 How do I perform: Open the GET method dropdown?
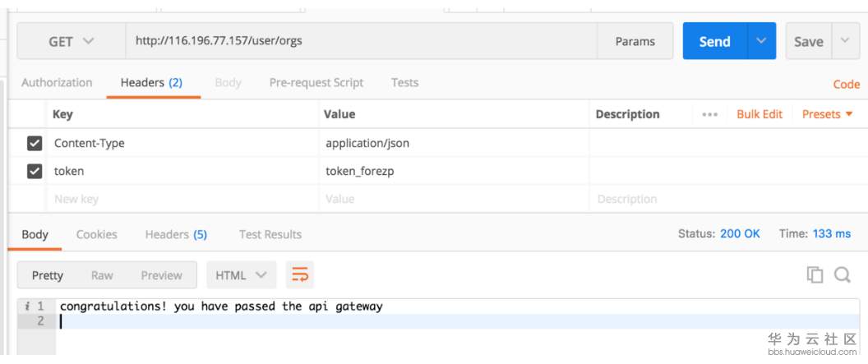pyautogui.click(x=71, y=41)
